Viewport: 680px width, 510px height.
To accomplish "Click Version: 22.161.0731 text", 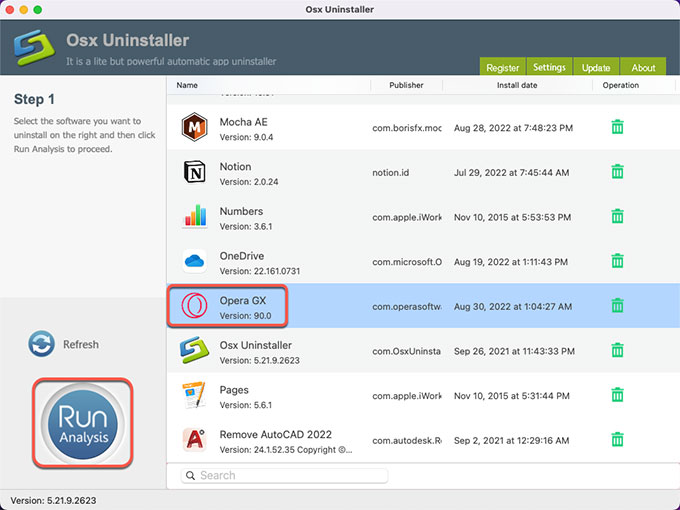I will click(260, 271).
